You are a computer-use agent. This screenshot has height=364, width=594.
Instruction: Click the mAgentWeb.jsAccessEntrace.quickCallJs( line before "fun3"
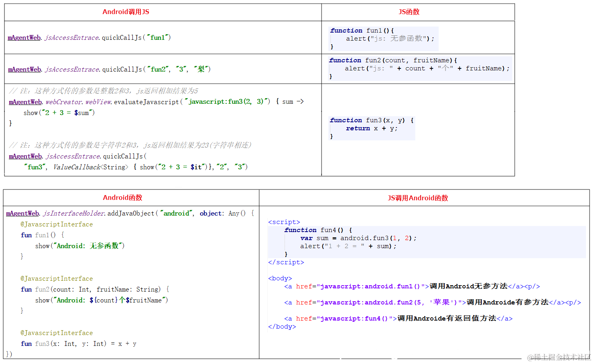tap(78, 156)
